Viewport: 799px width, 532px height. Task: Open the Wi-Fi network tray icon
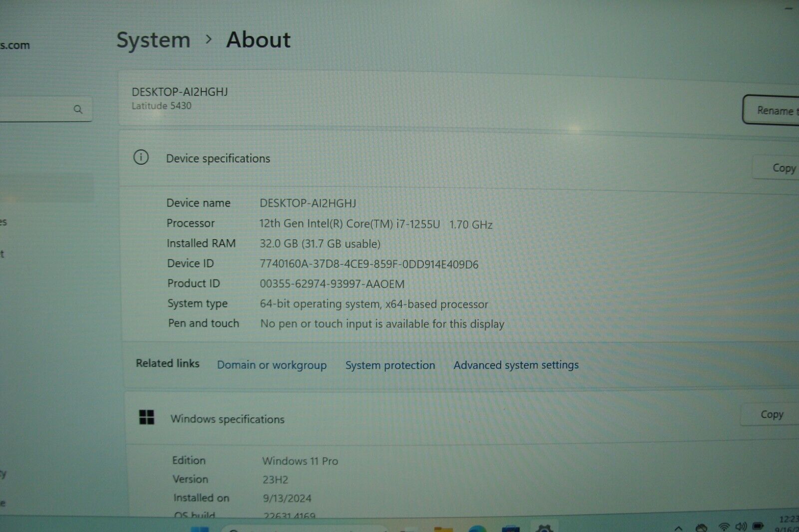coord(724,527)
